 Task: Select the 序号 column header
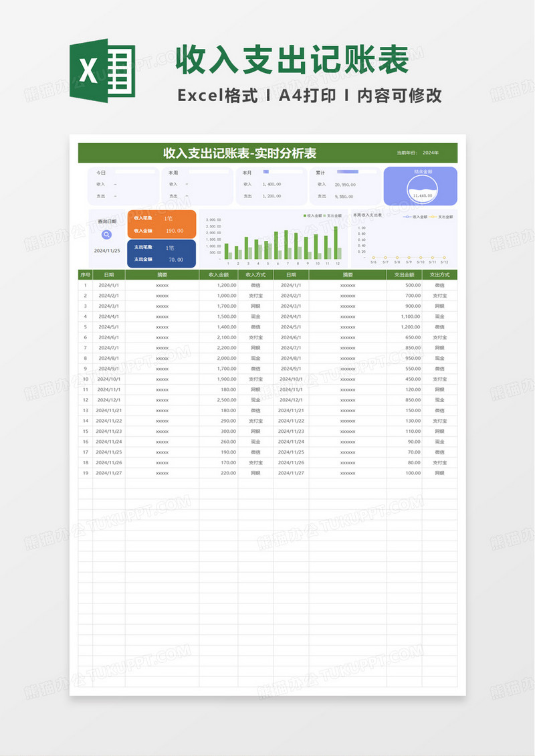click(86, 275)
